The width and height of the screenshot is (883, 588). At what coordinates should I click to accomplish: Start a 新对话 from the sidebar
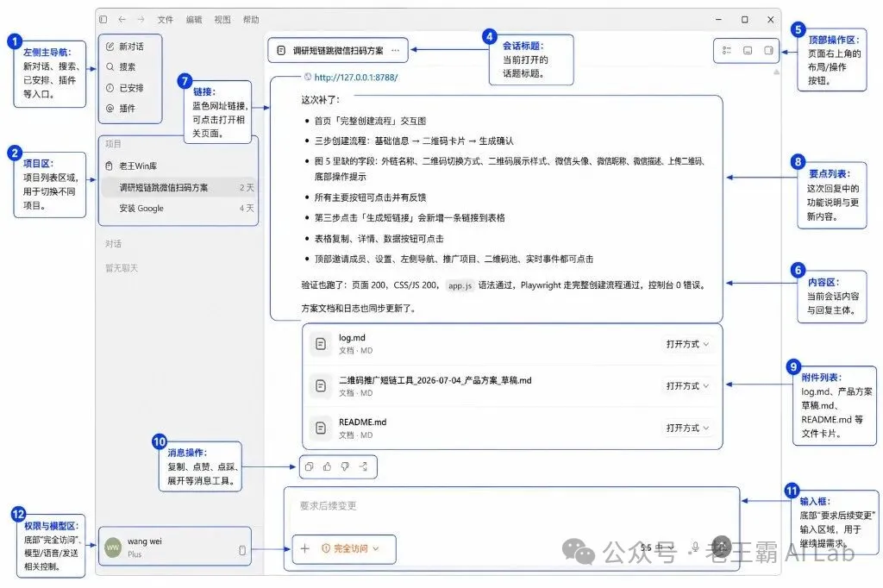pos(125,47)
